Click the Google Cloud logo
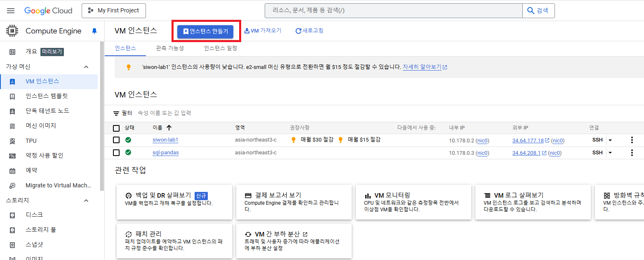Image resolution: width=644 pixels, height=260 pixels. coord(48,10)
